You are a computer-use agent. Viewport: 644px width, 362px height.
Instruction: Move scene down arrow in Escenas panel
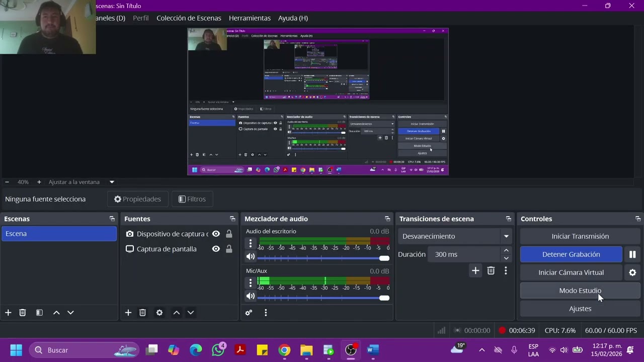pyautogui.click(x=70, y=313)
